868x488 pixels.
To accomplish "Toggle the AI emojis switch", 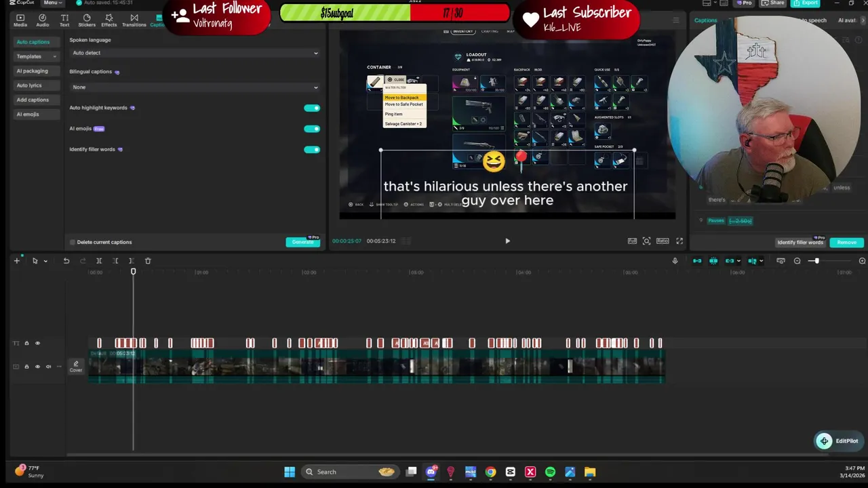I will click(x=312, y=129).
